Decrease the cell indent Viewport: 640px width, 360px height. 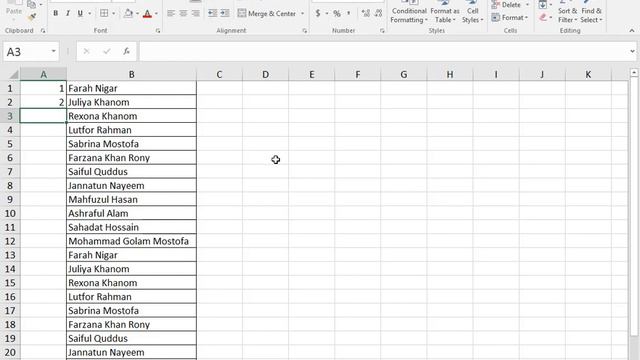click(x=212, y=13)
